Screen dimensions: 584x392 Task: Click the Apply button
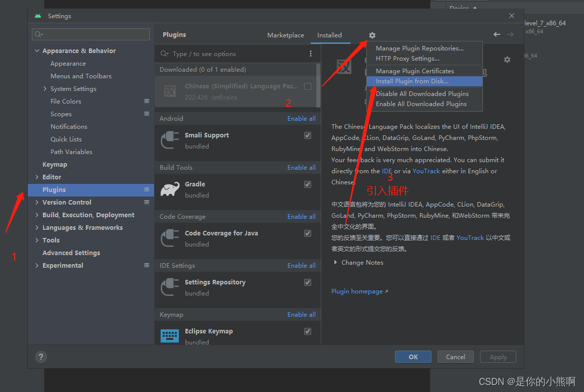498,357
